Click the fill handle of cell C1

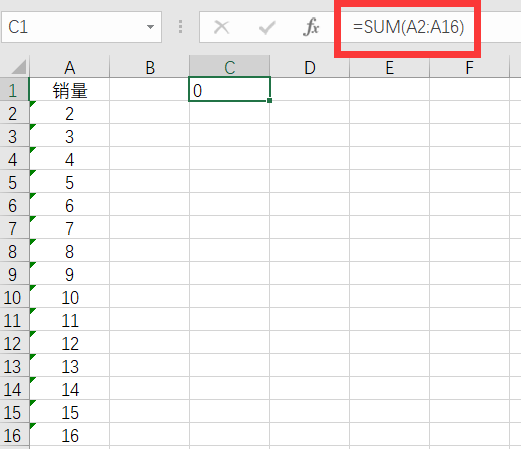coord(269,100)
